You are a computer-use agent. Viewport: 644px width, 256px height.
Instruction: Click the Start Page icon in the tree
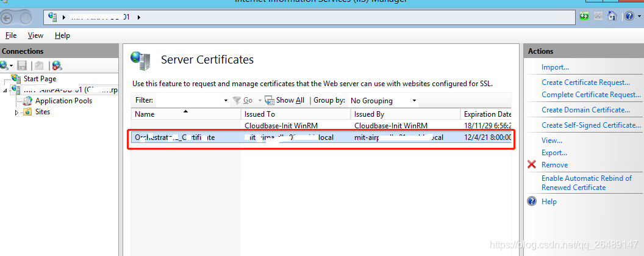[x=16, y=78]
